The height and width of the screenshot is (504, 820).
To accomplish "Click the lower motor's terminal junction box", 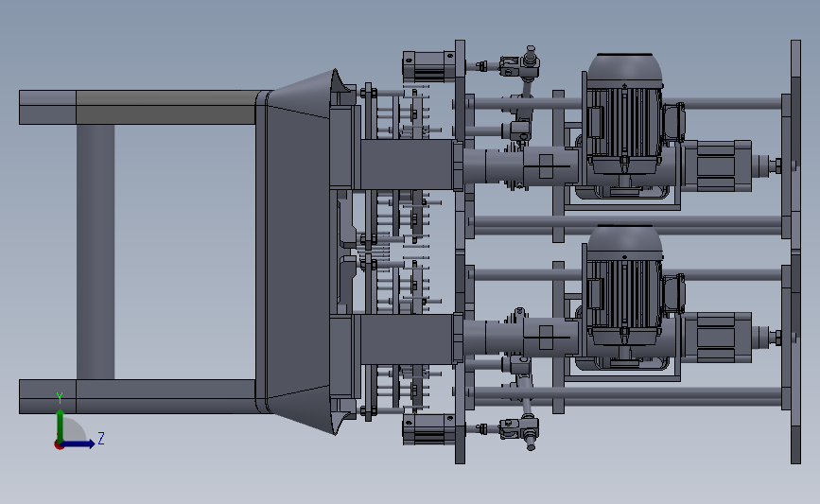I will pyautogui.click(x=674, y=294).
